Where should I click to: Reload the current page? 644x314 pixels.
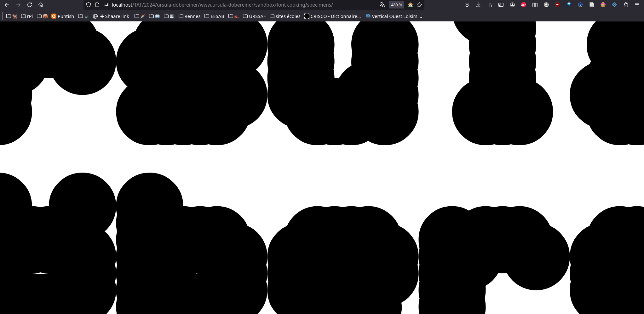30,5
